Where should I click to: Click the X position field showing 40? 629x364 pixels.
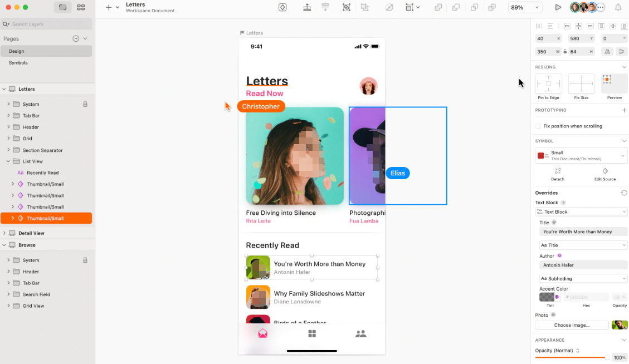[548, 38]
